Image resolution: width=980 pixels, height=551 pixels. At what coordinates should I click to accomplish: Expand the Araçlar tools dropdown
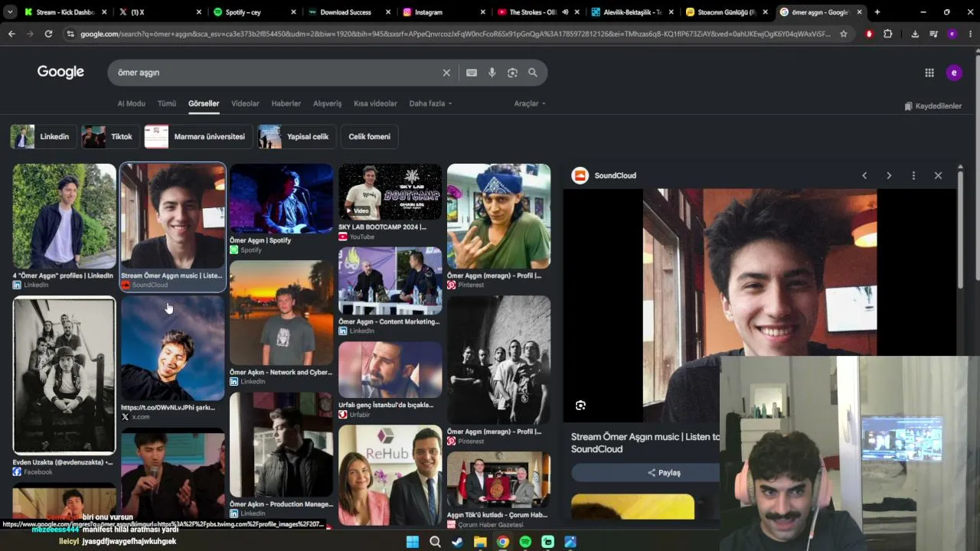530,103
